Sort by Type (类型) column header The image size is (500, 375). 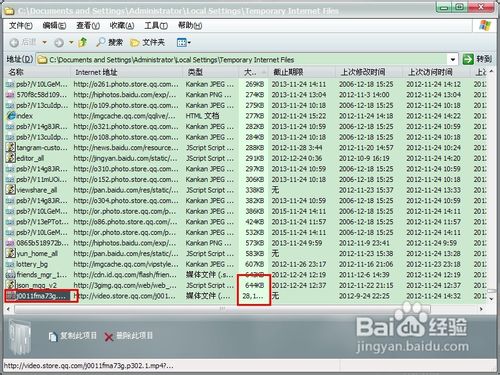[211, 72]
